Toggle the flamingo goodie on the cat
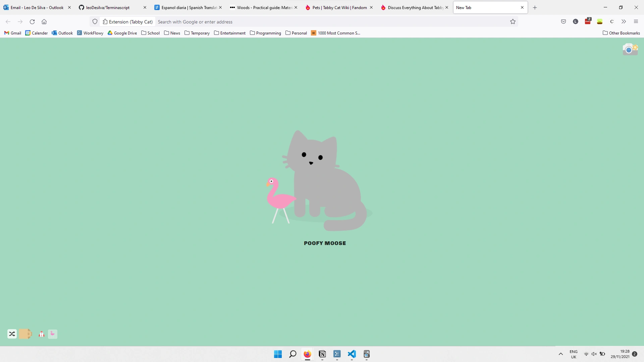This screenshot has width=644, height=362. pyautogui.click(x=53, y=334)
